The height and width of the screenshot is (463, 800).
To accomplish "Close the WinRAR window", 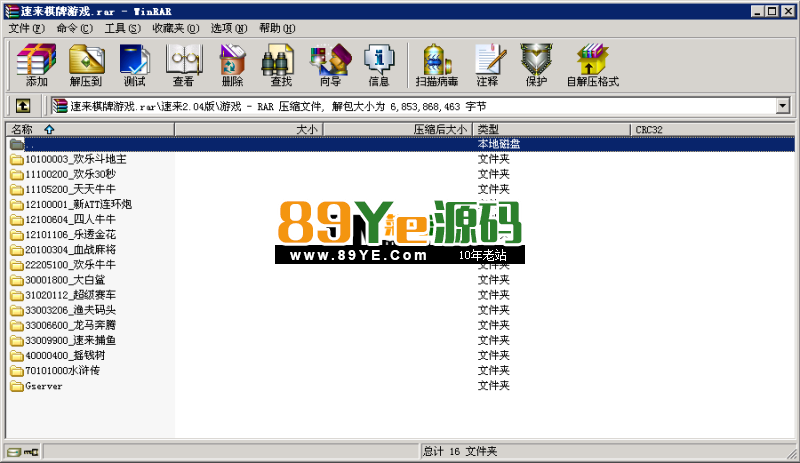I will point(788,11).
